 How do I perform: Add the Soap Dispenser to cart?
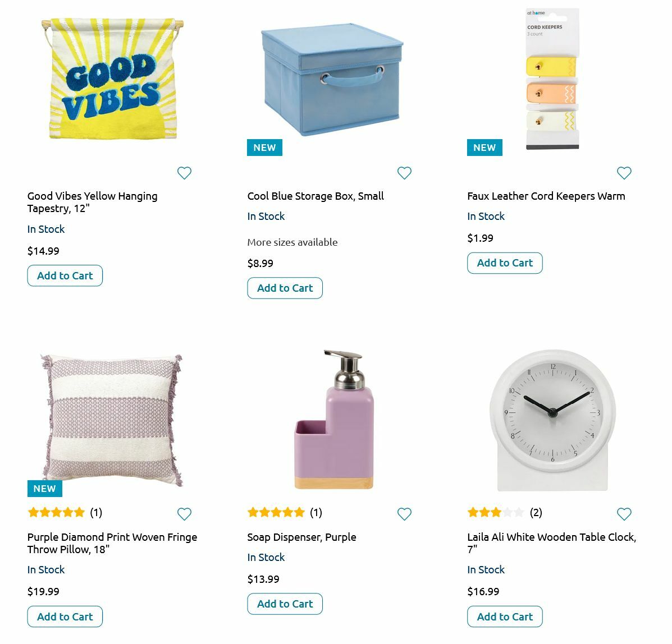[x=285, y=604]
